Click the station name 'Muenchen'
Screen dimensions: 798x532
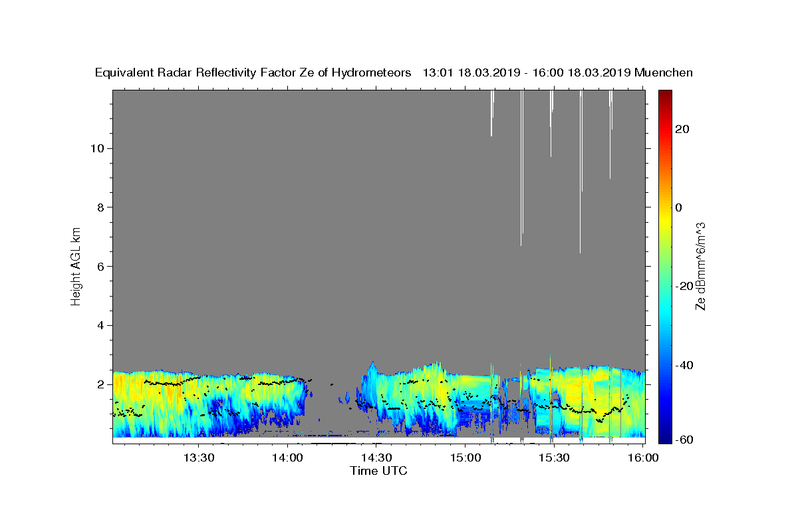pyautogui.click(x=664, y=73)
